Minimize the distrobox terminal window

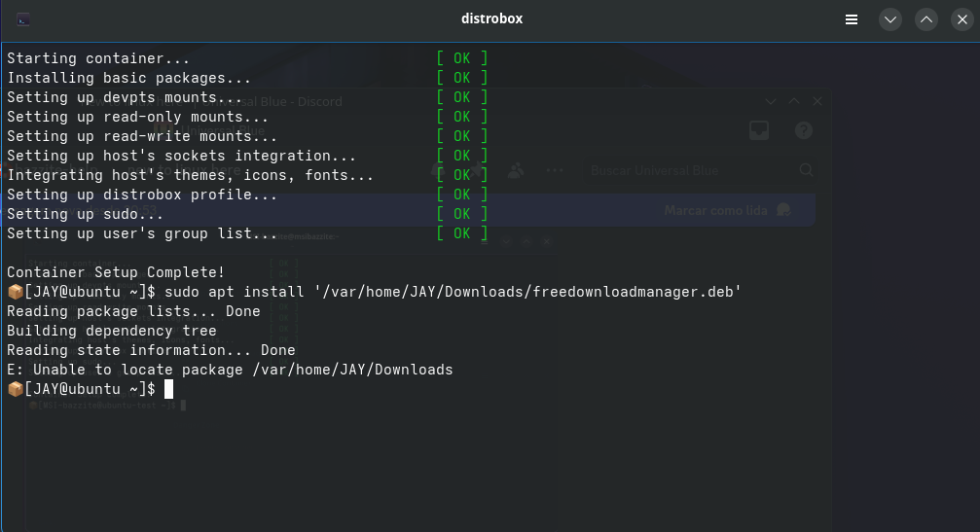(x=890, y=19)
